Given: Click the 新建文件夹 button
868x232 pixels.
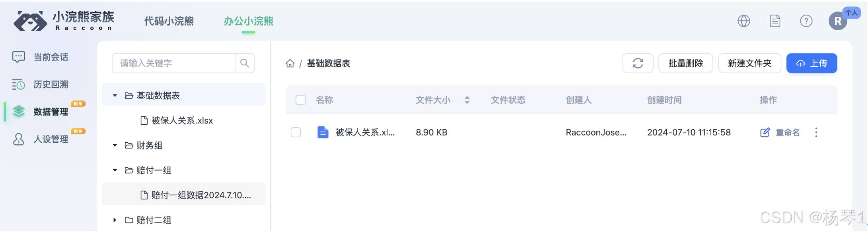Looking at the screenshot, I should (x=749, y=63).
